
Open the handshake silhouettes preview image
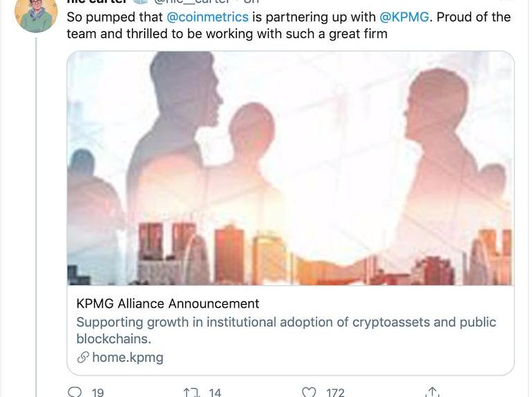pyautogui.click(x=290, y=168)
